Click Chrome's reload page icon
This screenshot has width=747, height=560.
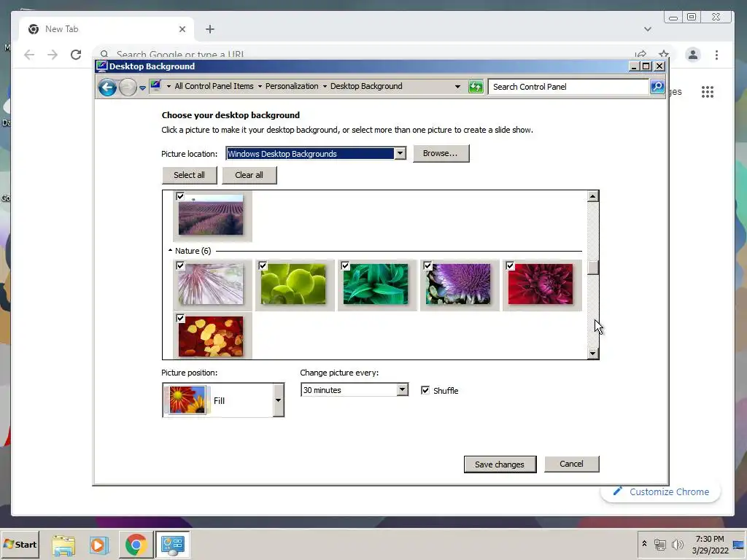click(x=76, y=55)
